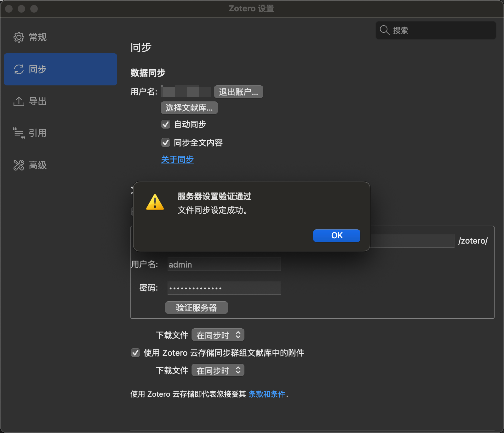
Task: Click the tools icon beside 高级
Action: click(x=19, y=165)
